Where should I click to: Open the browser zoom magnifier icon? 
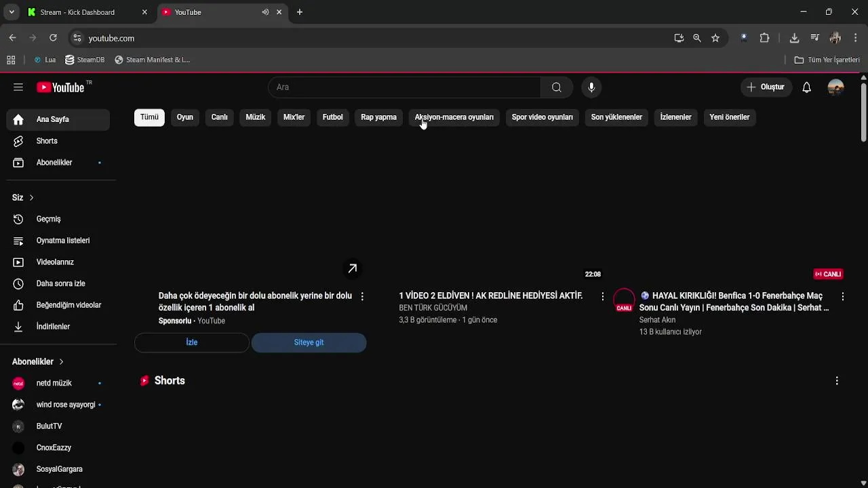click(x=697, y=38)
